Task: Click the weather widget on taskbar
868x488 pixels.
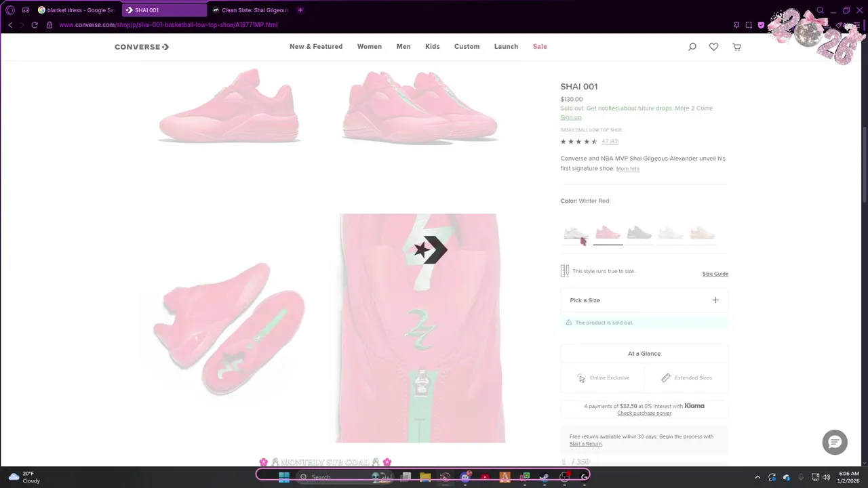Action: tap(24, 477)
